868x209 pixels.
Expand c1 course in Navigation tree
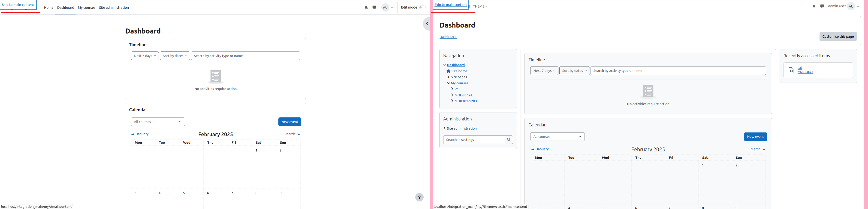452,89
